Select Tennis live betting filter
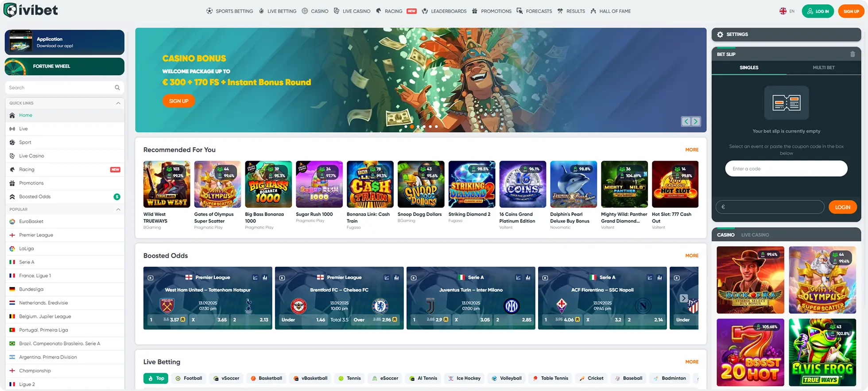 [x=349, y=379]
